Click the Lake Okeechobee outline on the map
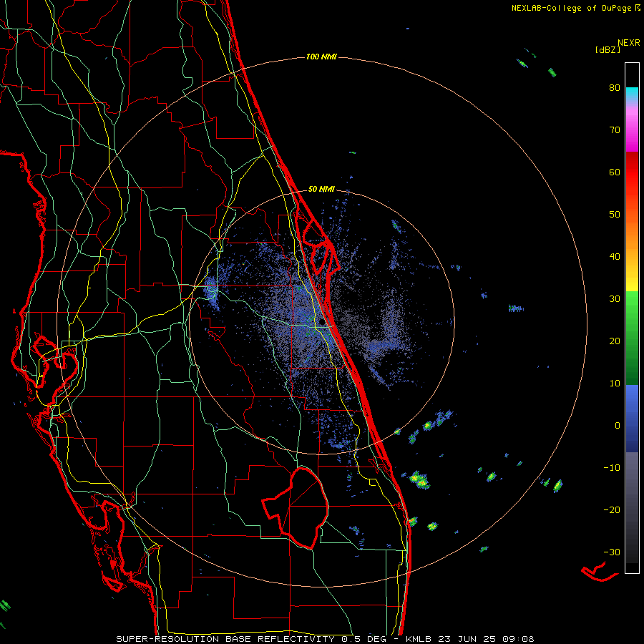 click(296, 508)
